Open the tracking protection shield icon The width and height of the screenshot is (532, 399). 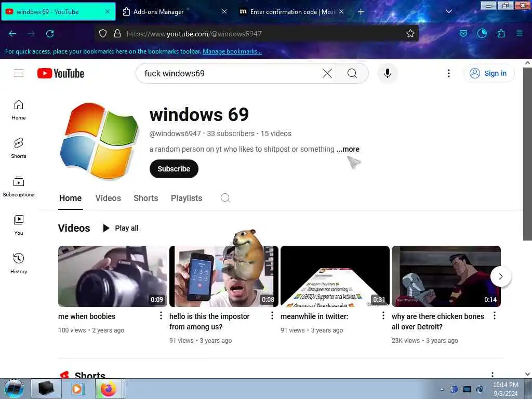[103, 34]
